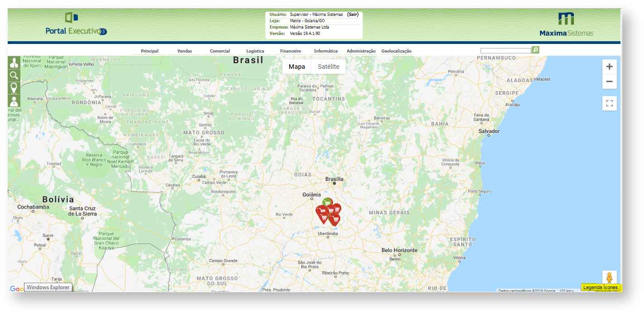
Task: Zoom in the map with plus button
Action: pyautogui.click(x=610, y=67)
